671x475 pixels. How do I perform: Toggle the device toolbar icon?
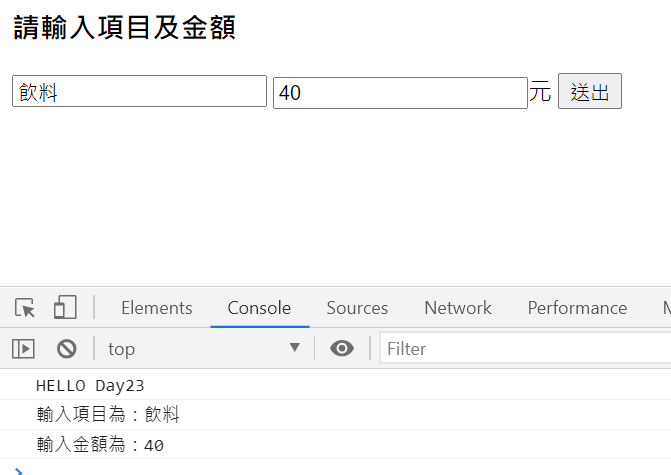click(x=65, y=307)
